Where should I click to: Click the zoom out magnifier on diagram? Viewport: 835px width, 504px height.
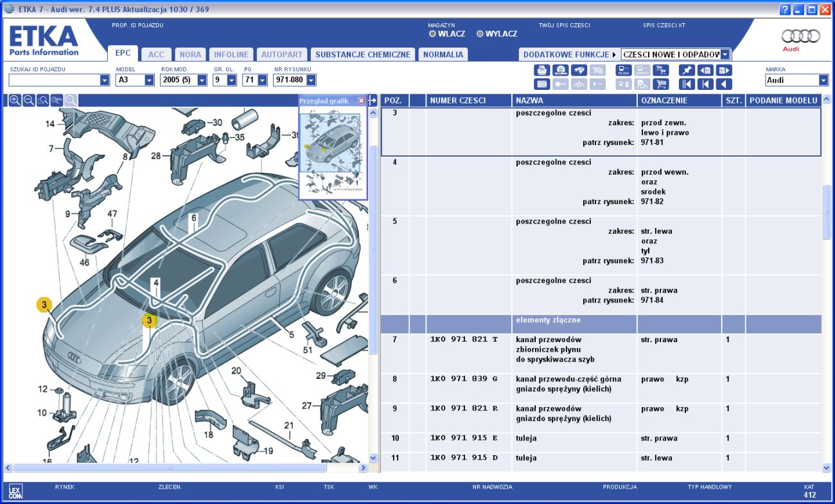click(x=29, y=100)
